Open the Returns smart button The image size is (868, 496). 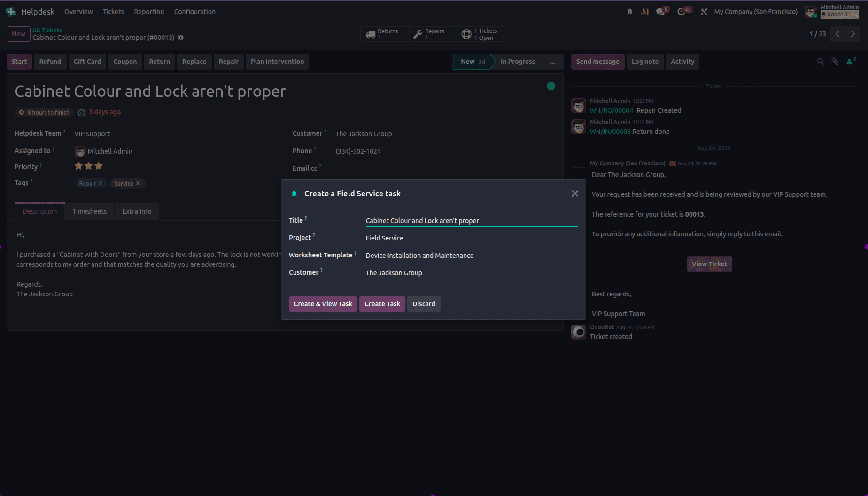(385, 34)
